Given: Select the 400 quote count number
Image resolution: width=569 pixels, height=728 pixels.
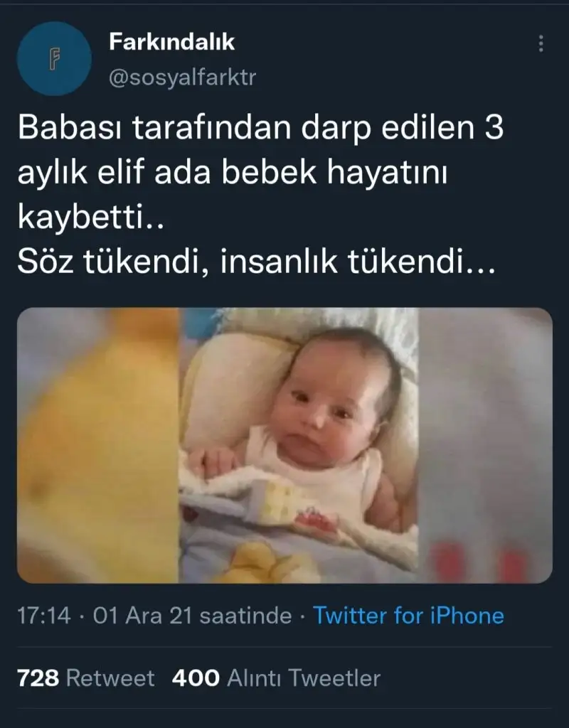Looking at the screenshot, I should 196,678.
